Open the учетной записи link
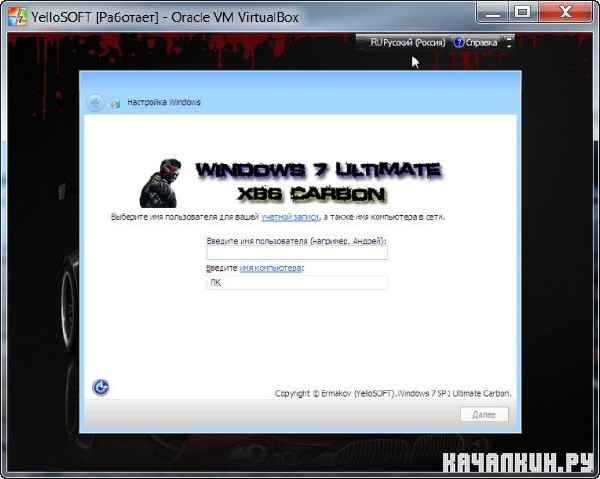Image resolution: width=600 pixels, height=479 pixels. (x=290, y=217)
